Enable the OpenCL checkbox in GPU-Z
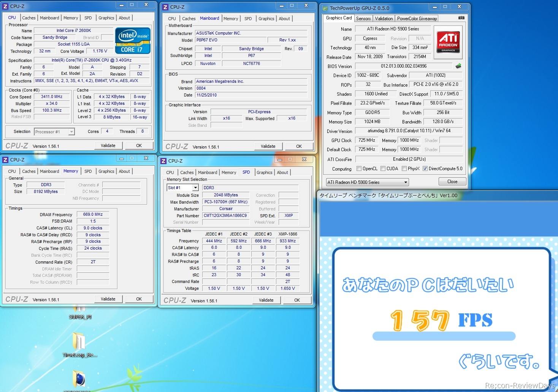Viewport: 558px width, 392px height. (x=359, y=169)
